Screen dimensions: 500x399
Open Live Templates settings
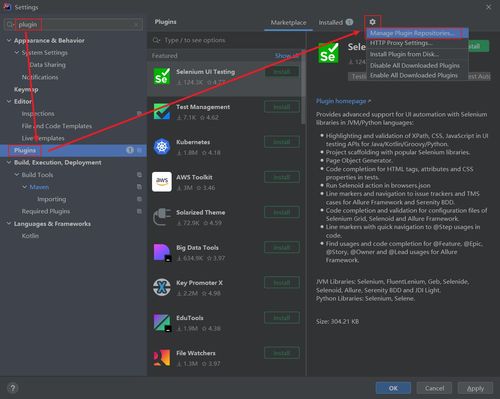[x=43, y=138]
